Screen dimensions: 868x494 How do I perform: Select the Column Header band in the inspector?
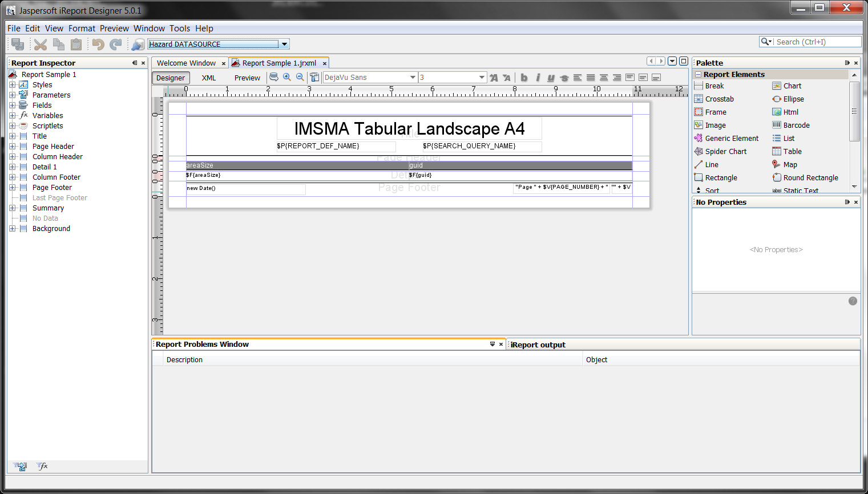pyautogui.click(x=58, y=157)
